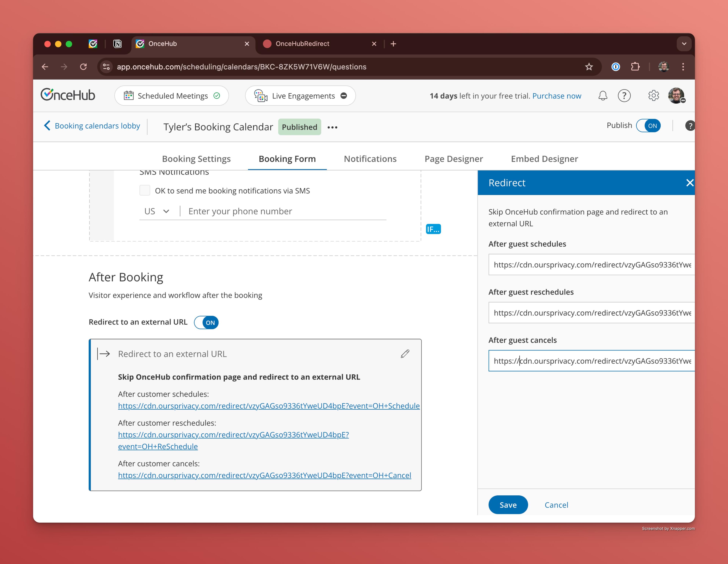Open browser extensions puzzle icon

[x=635, y=67]
